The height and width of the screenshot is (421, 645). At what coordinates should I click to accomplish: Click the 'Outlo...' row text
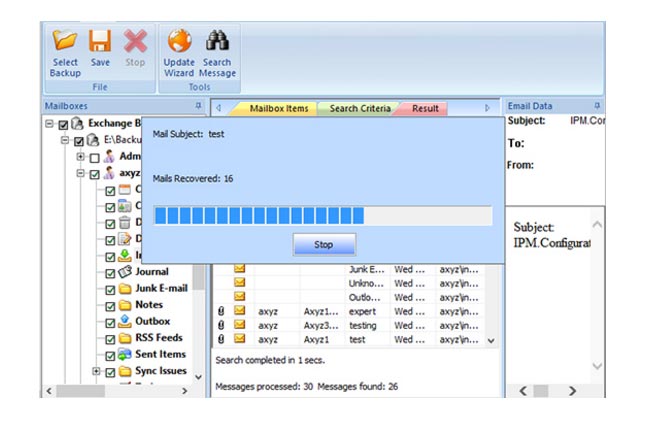(x=366, y=297)
